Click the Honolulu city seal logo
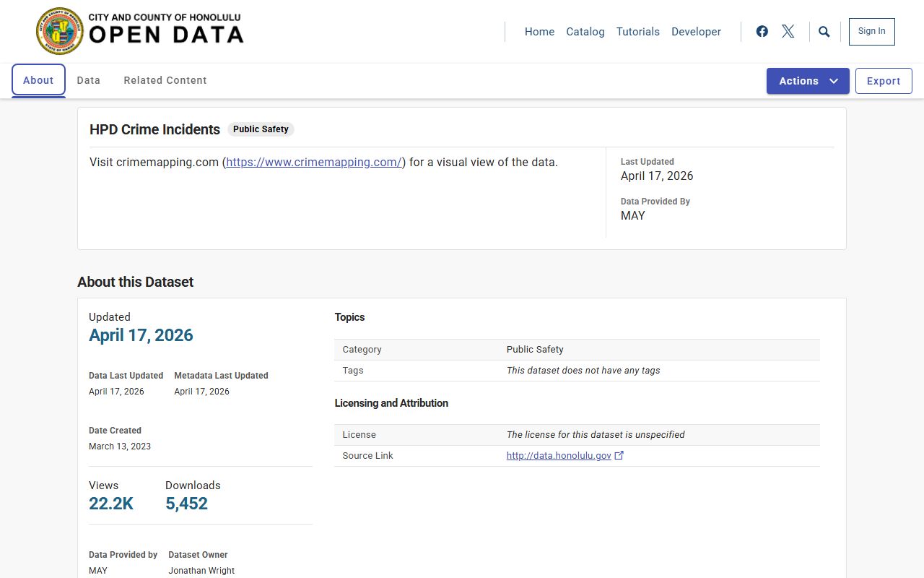This screenshot has height=578, width=924. (60, 31)
